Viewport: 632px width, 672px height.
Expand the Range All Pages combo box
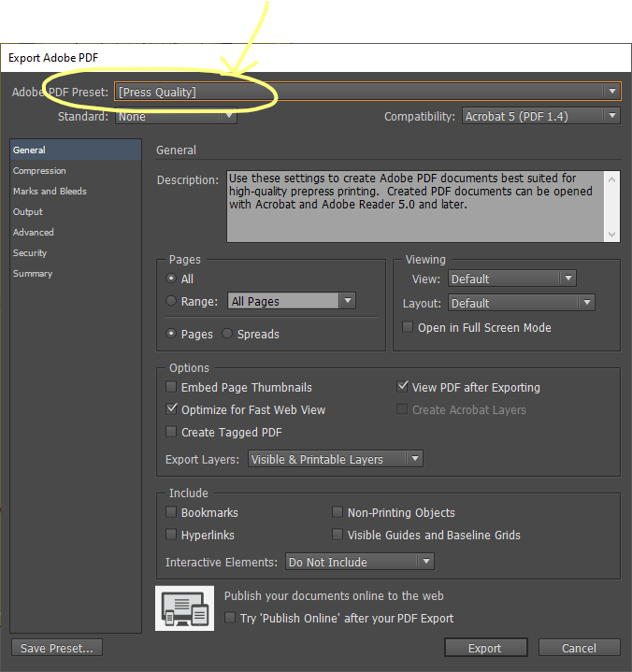point(347,301)
